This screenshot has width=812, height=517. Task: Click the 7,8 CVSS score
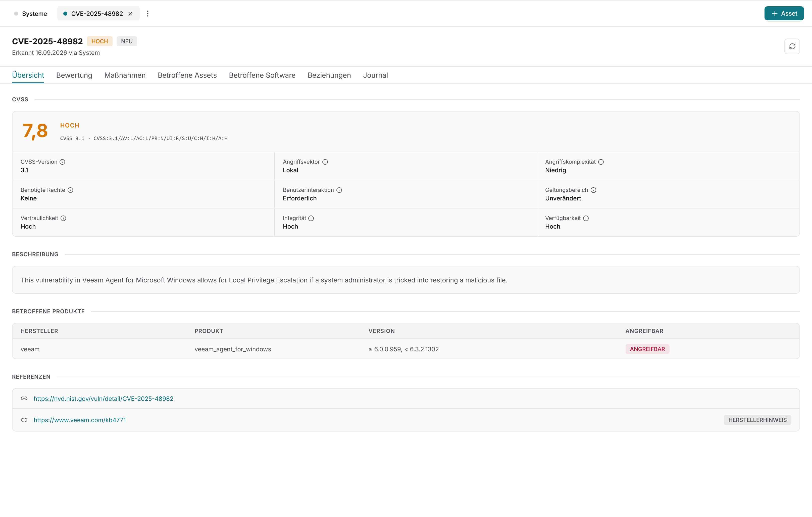(35, 131)
